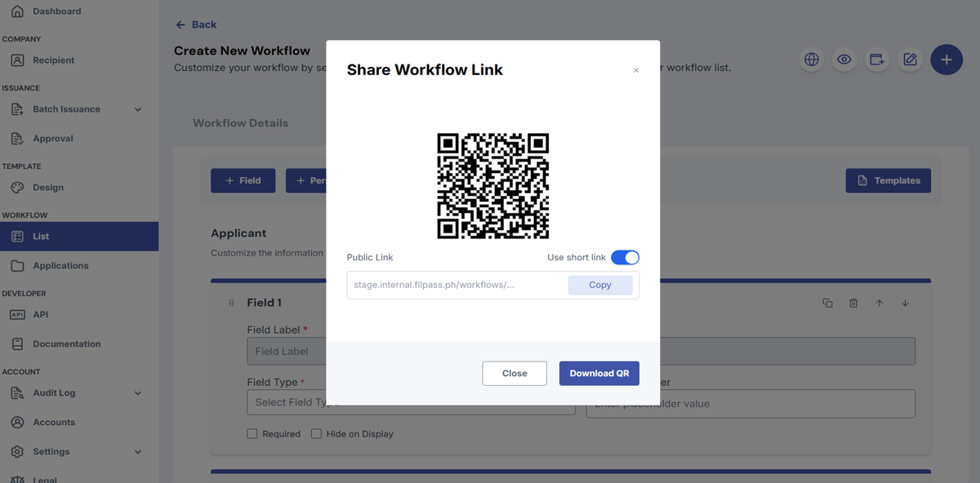Click the Templates button

pyautogui.click(x=888, y=180)
